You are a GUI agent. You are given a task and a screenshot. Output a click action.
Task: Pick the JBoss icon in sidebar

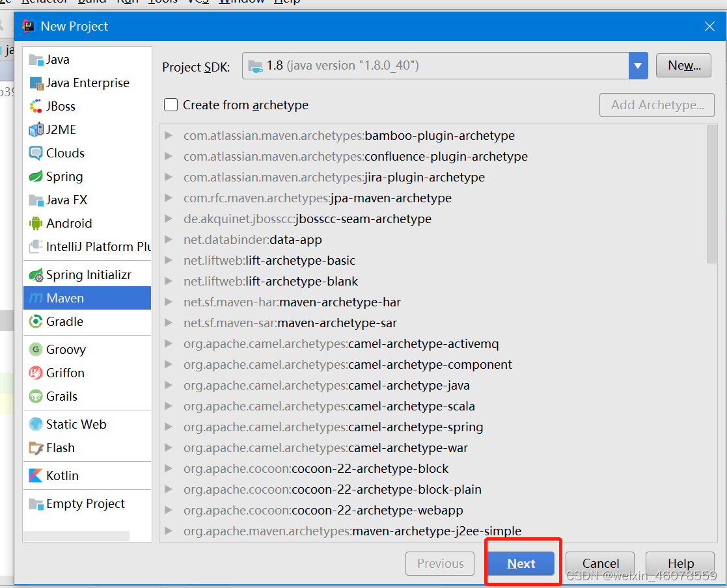click(36, 106)
